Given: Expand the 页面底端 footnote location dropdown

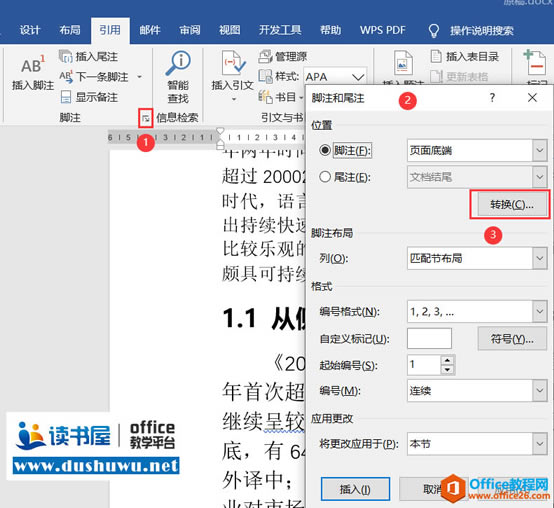Looking at the screenshot, I should (540, 150).
